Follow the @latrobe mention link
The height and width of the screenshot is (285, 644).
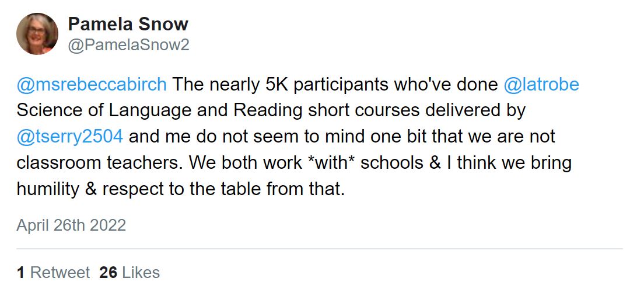[541, 85]
